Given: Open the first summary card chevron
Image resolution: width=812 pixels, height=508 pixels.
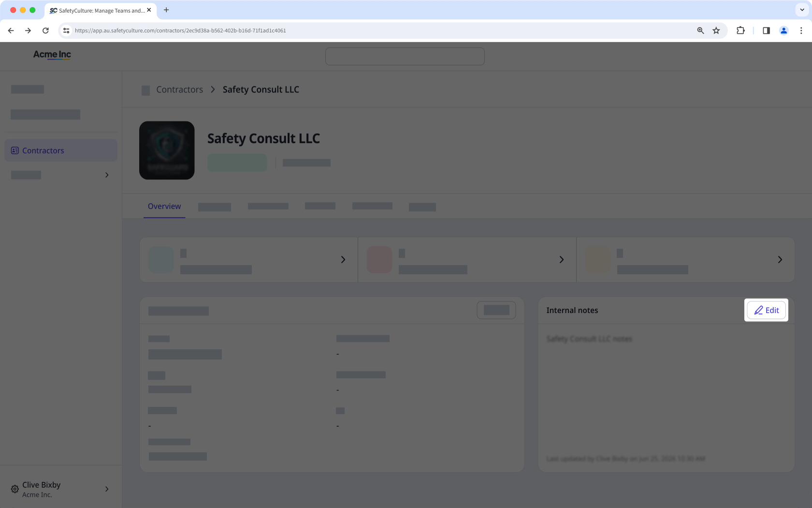Looking at the screenshot, I should coord(343,260).
